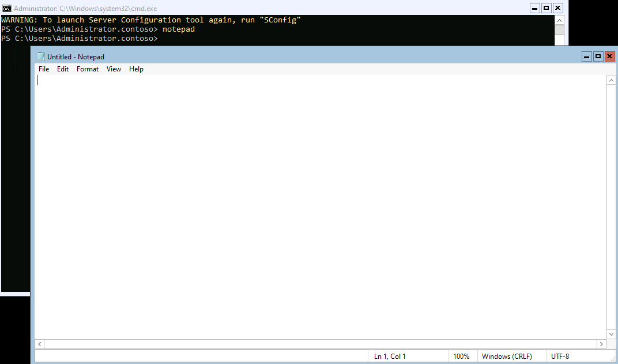Click the cmd.exe title bar text

click(x=85, y=8)
